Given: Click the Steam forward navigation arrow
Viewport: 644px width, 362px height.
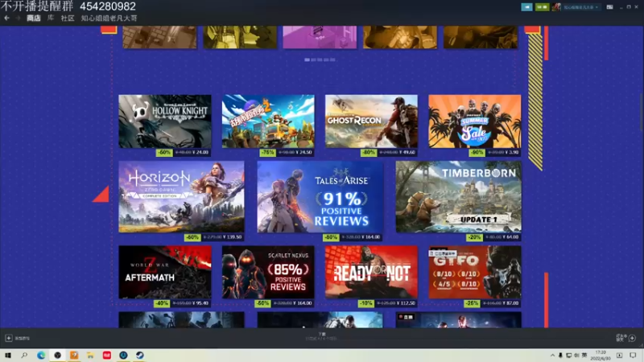Looking at the screenshot, I should pos(18,18).
